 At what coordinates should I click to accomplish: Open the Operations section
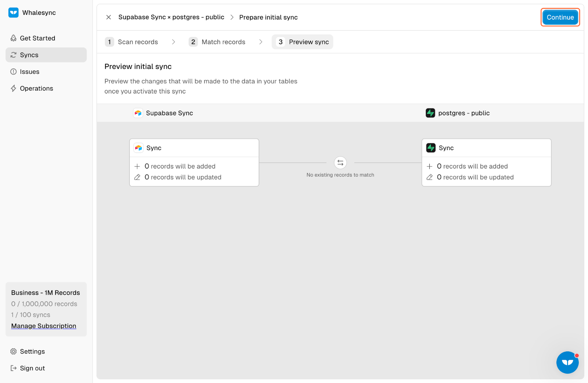pyautogui.click(x=46, y=88)
